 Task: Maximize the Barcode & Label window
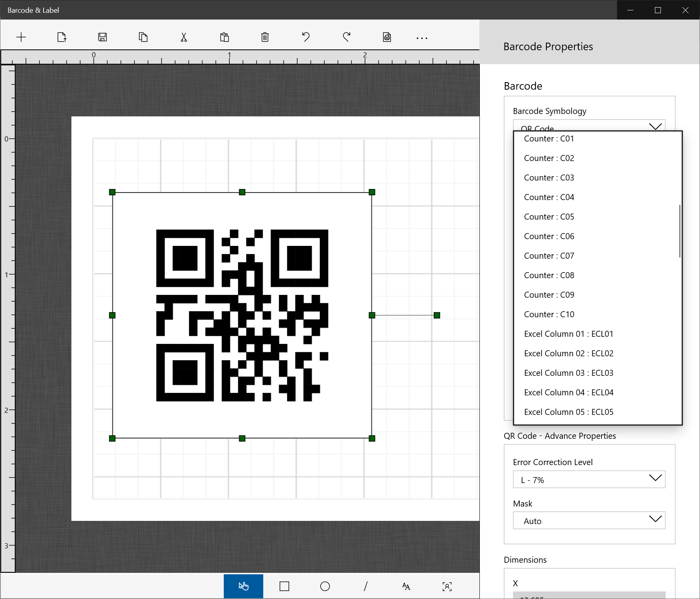658,10
